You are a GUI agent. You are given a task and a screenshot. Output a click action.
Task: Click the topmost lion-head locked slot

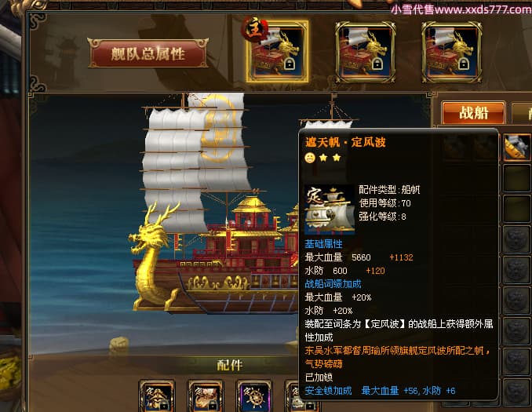point(517,239)
